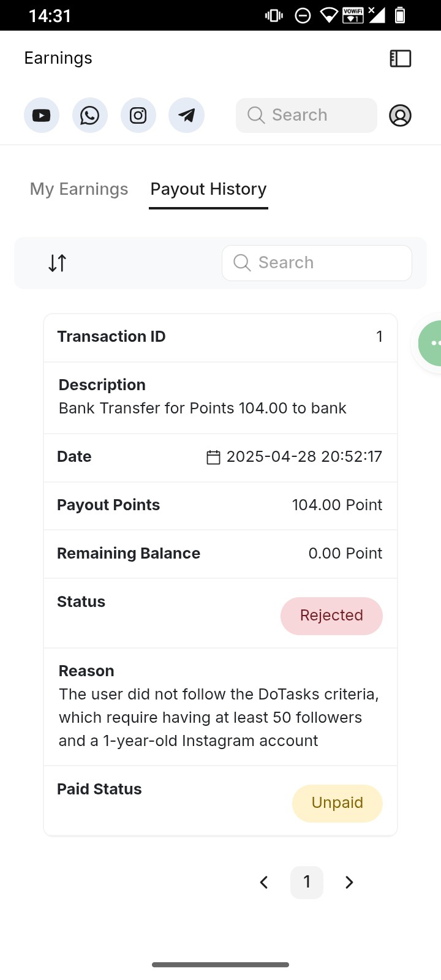Open the YouTube channel icon

(42, 115)
